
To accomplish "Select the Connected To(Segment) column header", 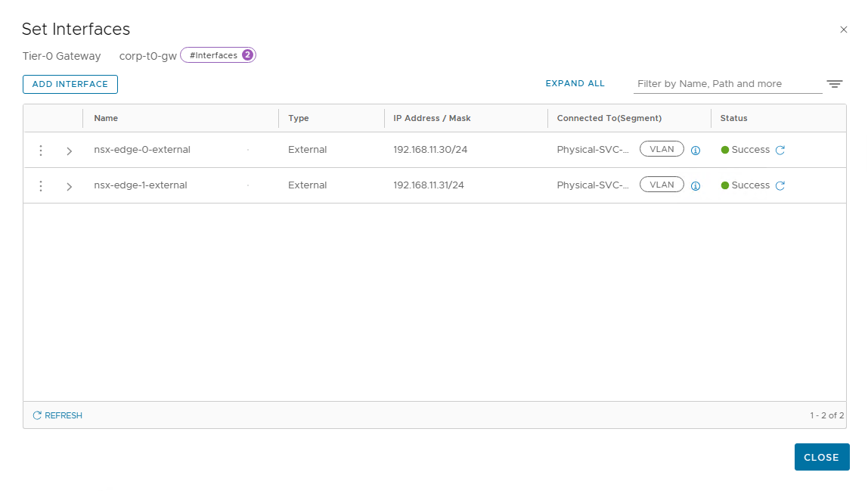I will 609,118.
